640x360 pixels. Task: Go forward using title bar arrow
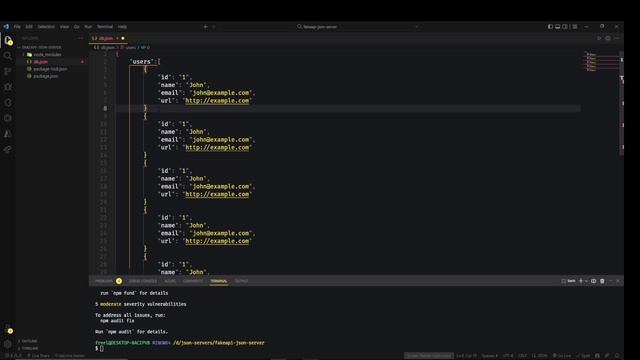214,27
